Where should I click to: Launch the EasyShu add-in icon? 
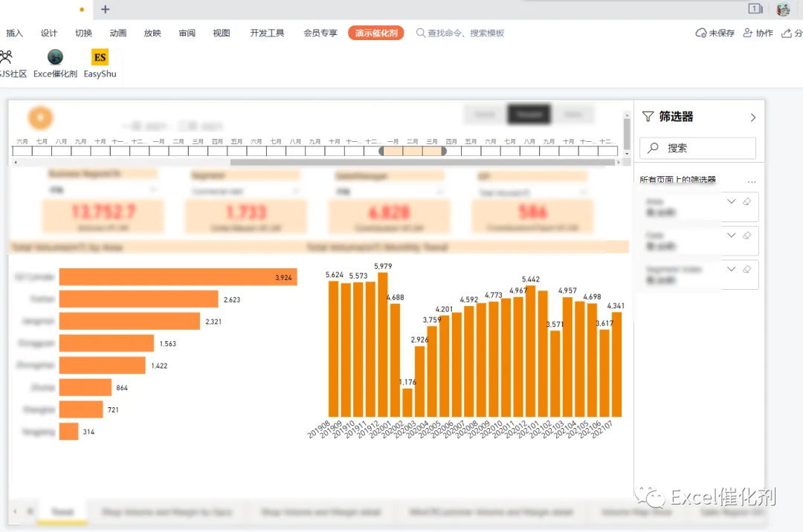[x=100, y=63]
